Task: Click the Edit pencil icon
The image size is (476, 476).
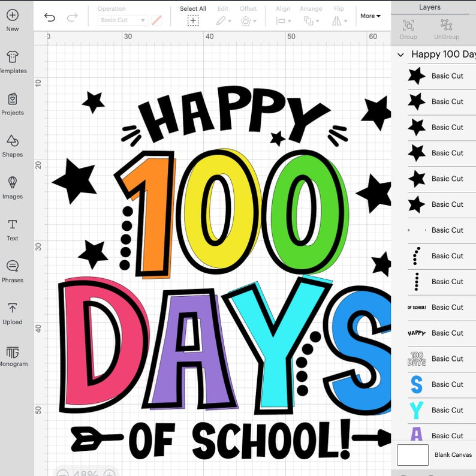Action: point(221,20)
